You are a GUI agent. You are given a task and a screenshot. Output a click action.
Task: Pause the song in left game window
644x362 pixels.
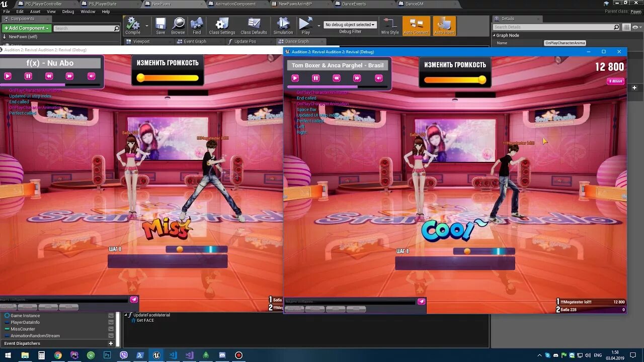coord(28,76)
